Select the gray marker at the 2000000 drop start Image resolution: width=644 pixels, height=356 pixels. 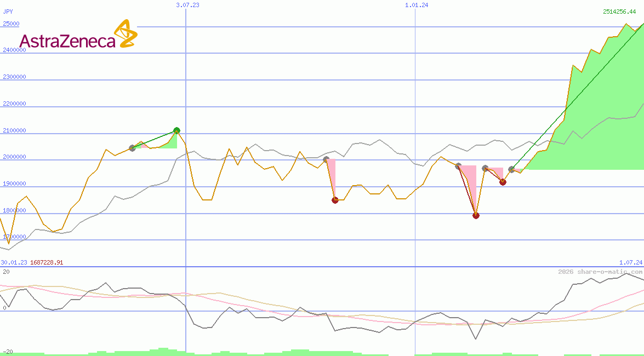[326, 157]
